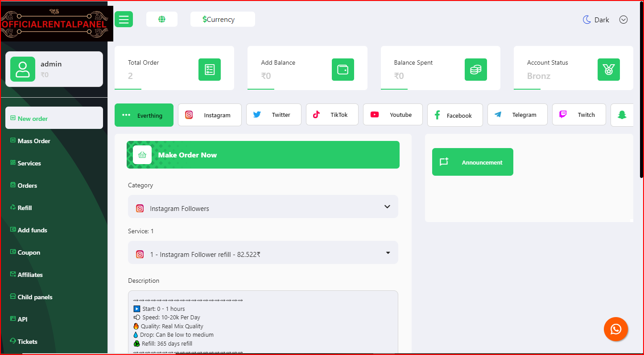Open Add funds in the sidebar
644x355 pixels.
tap(32, 230)
